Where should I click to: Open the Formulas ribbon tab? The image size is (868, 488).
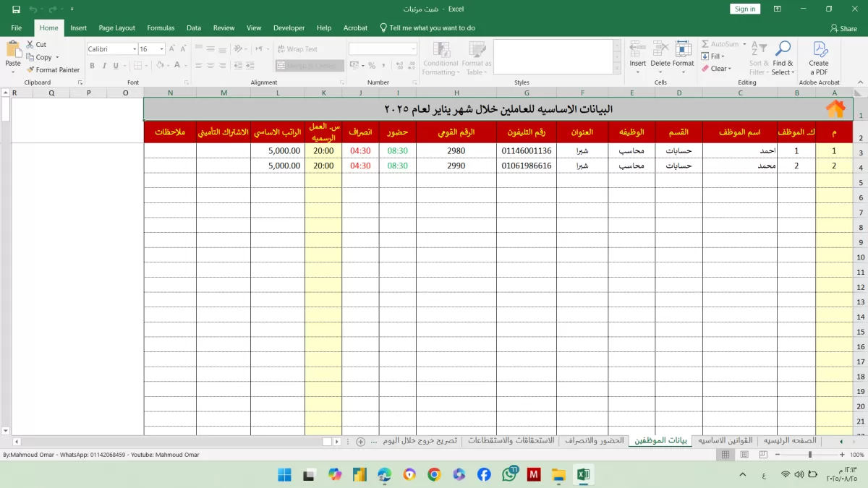(161, 28)
